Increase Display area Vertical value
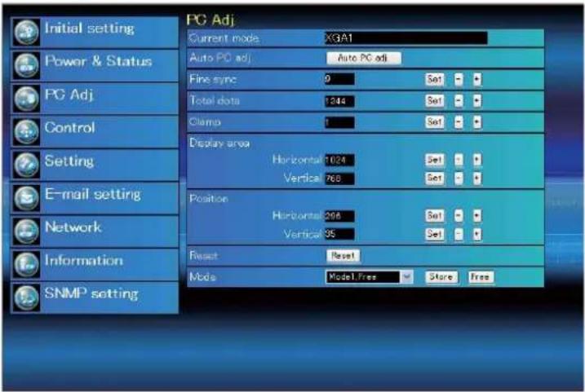This screenshot has width=585, height=392. click(476, 178)
